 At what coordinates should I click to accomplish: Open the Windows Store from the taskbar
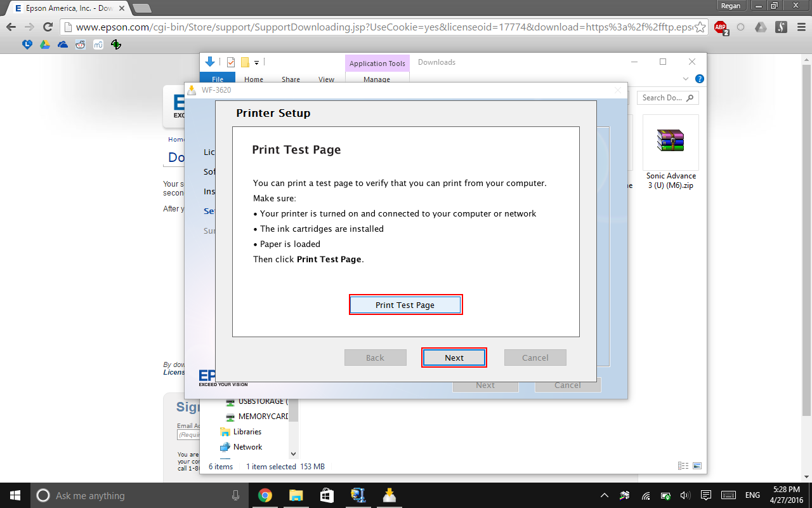click(x=326, y=495)
